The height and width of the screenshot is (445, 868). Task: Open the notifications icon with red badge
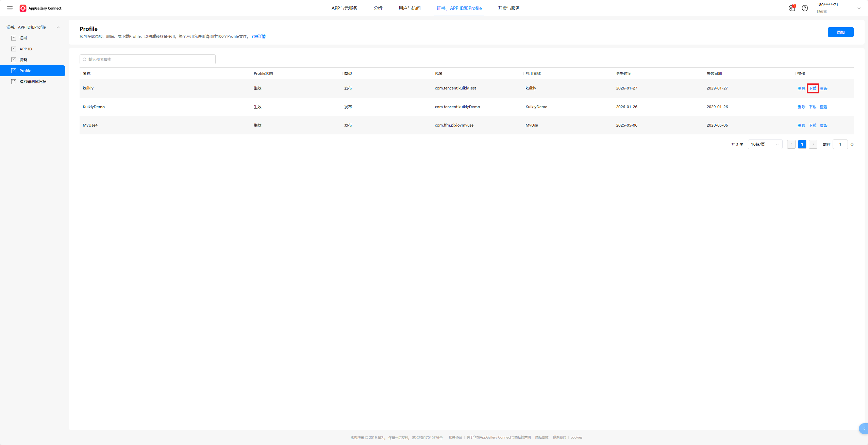pos(792,8)
